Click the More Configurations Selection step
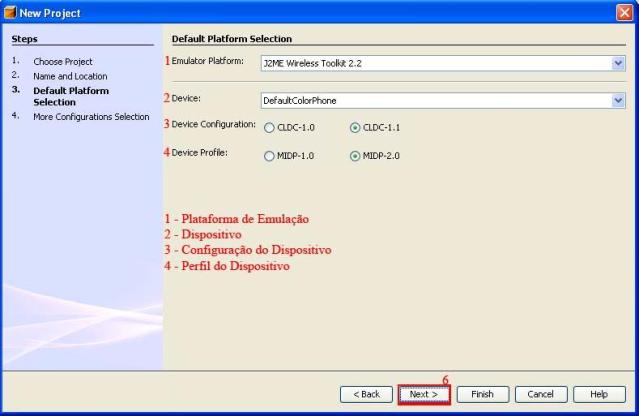The image size is (639, 416). (x=91, y=117)
